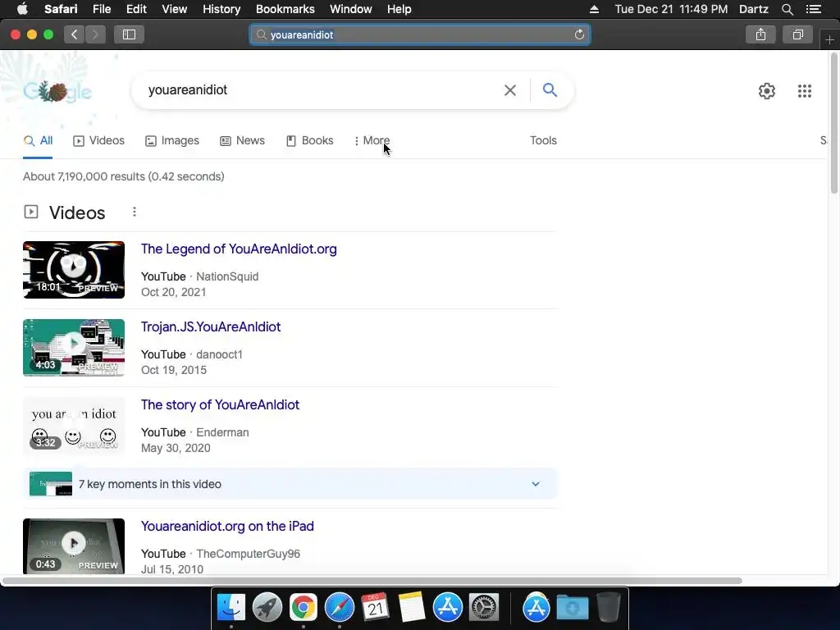Viewport: 840px width, 630px height.
Task: Open the Trash in the Dock
Action: [x=609, y=608]
